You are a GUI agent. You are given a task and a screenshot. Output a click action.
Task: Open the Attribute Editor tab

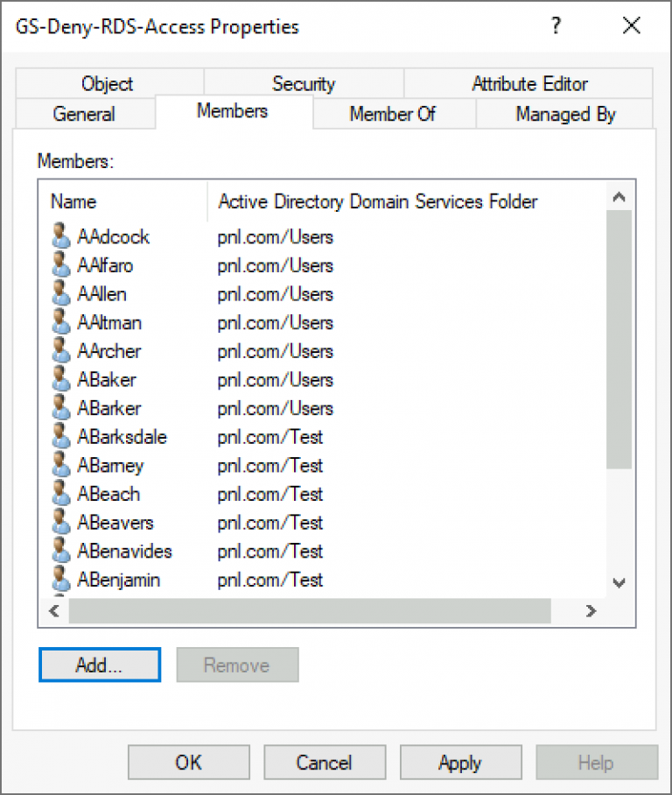(529, 84)
